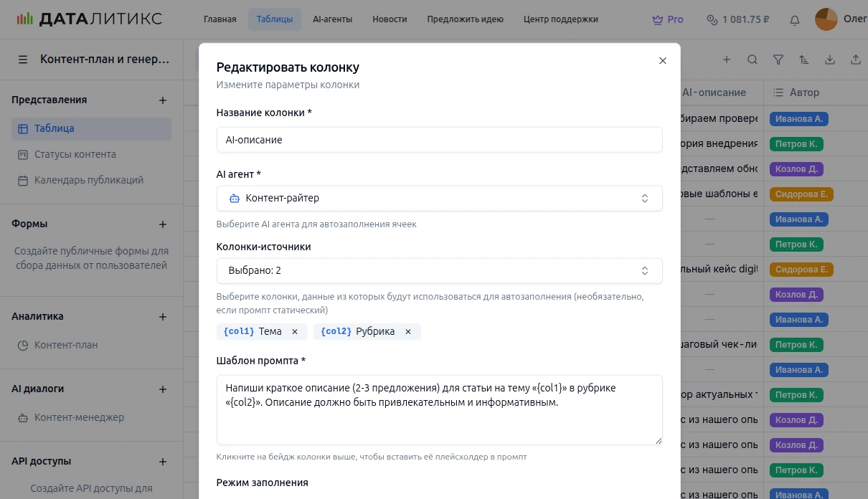Open notifications bell icon

794,20
